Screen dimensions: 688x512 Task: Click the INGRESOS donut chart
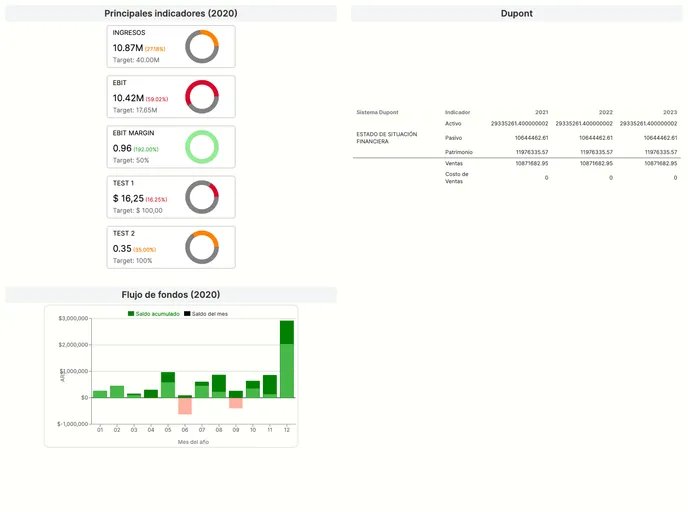click(202, 46)
